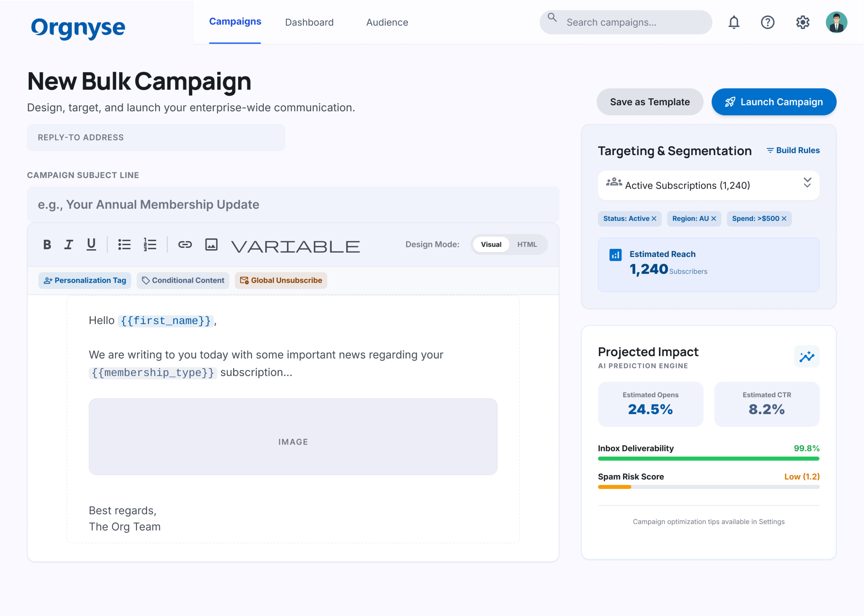Insert a bulleted list
Viewport: 865px width, 616px height.
click(x=124, y=245)
